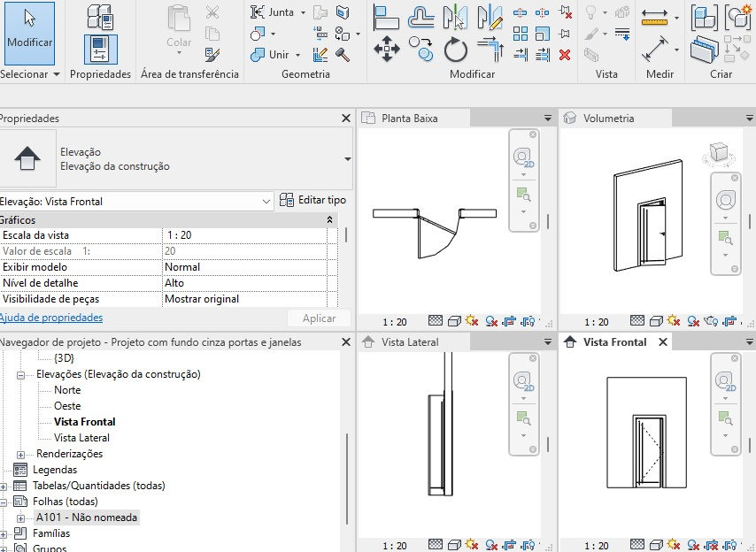Choose the Copy elements tool

click(420, 50)
